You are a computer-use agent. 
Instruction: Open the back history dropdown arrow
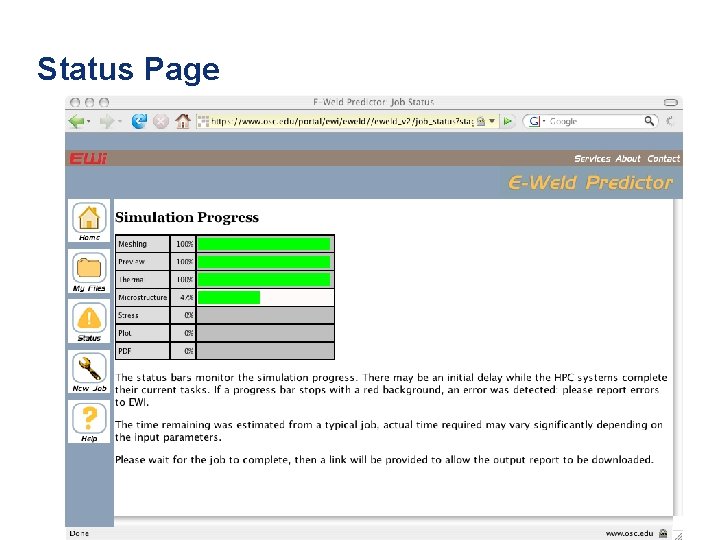click(x=89, y=122)
